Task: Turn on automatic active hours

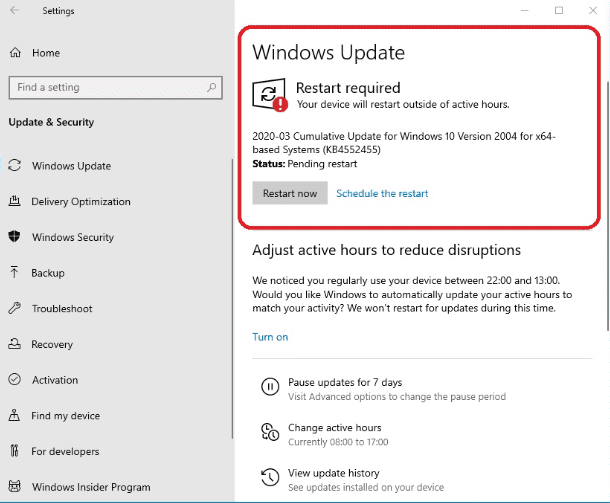Action: coord(270,337)
